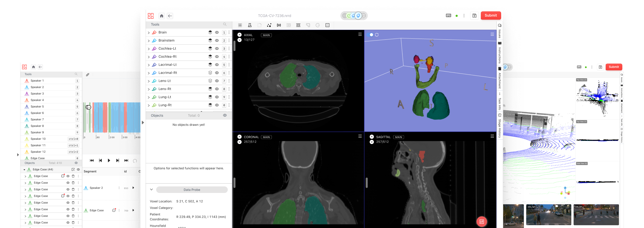Collapse the Data Probe section
The image size is (644, 228).
(x=152, y=190)
